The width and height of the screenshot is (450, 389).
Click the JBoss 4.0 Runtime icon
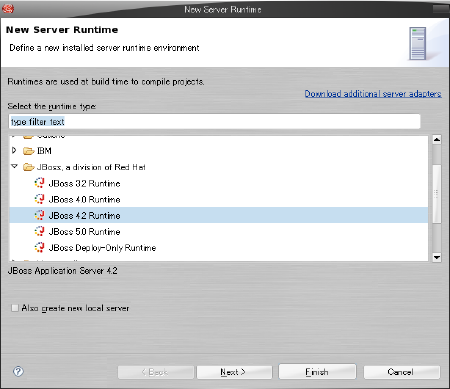pos(39,199)
